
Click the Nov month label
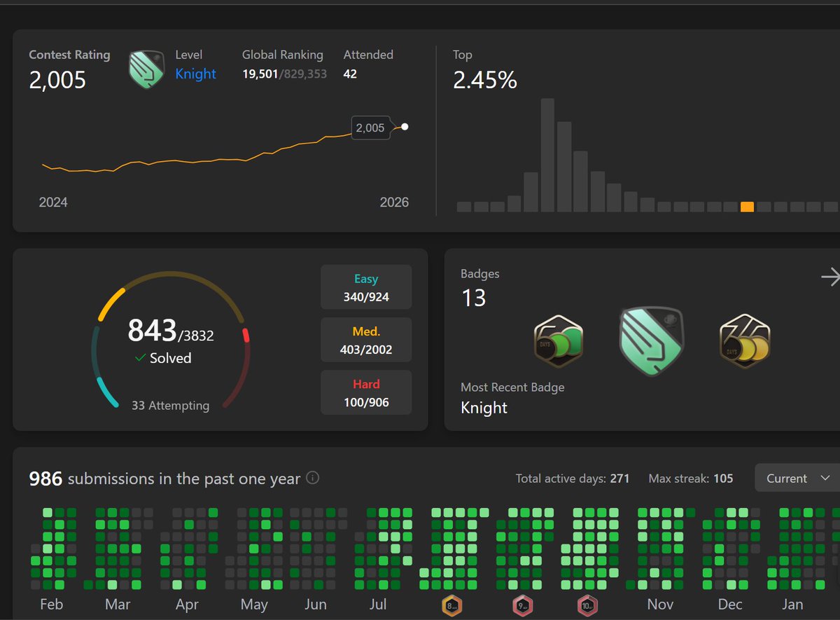coord(660,604)
